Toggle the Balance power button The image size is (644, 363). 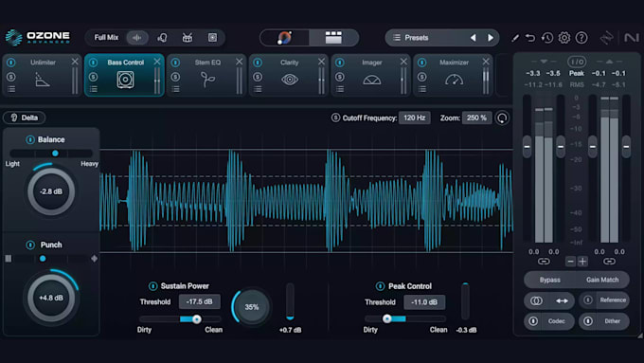click(30, 139)
